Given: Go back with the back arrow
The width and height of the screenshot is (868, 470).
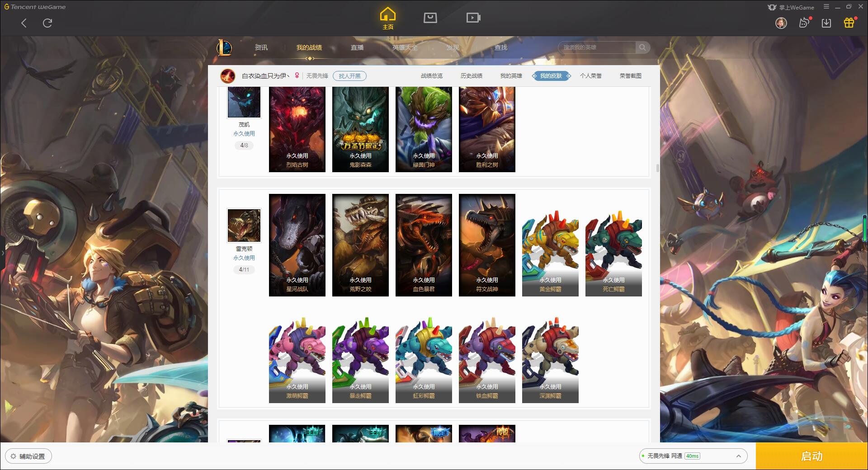Looking at the screenshot, I should pyautogui.click(x=24, y=23).
